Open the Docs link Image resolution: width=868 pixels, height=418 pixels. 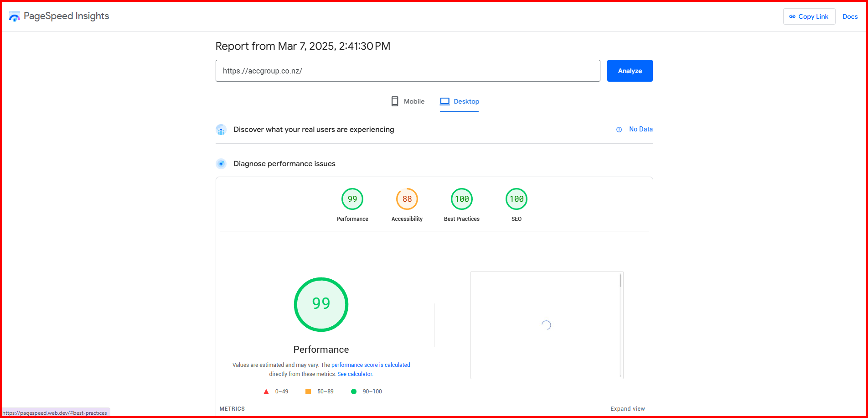pos(850,16)
